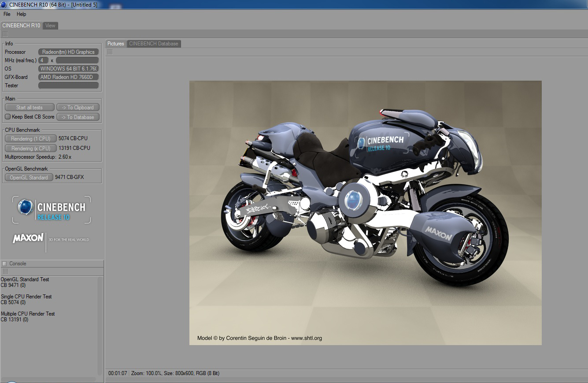Copy results with To Clipboard button
588x383 pixels.
click(x=78, y=108)
